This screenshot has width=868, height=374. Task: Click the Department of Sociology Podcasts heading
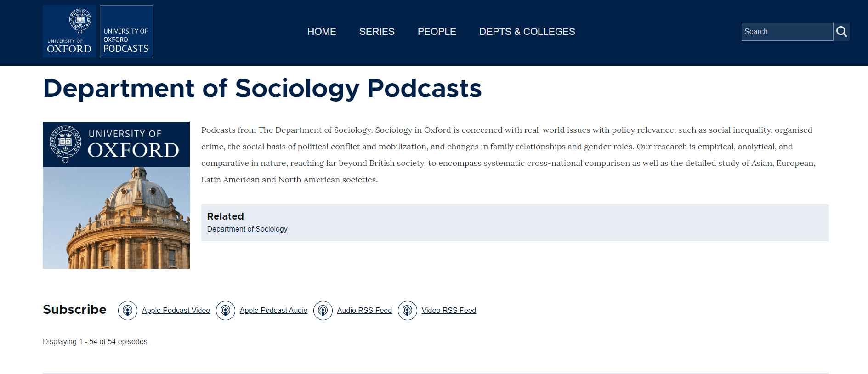coord(262,89)
